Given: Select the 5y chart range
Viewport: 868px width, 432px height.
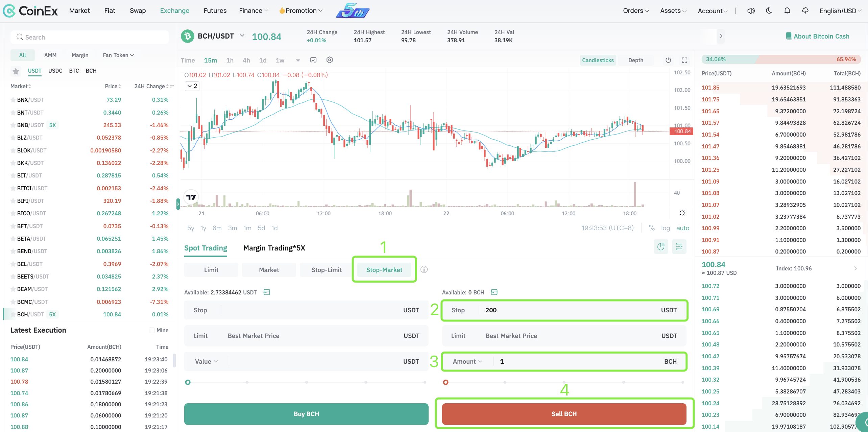Looking at the screenshot, I should pos(191,228).
